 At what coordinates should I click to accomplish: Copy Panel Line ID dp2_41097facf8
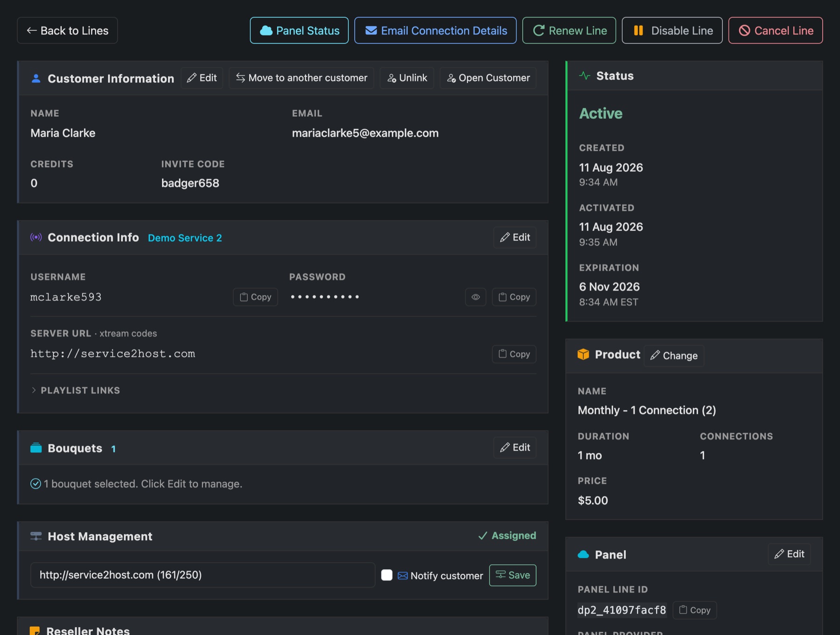pyautogui.click(x=695, y=610)
